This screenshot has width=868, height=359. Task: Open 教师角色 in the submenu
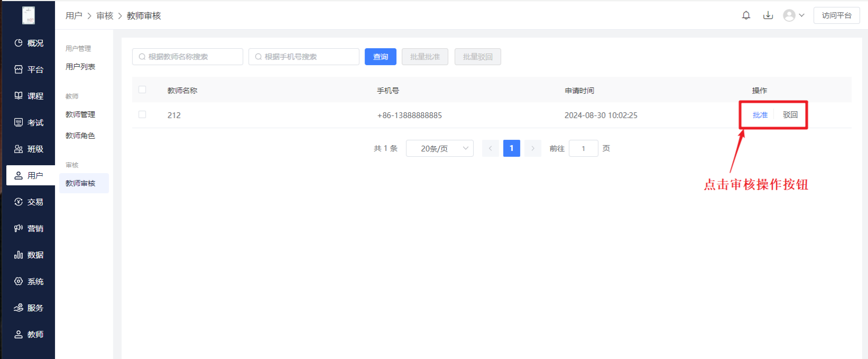(x=80, y=136)
